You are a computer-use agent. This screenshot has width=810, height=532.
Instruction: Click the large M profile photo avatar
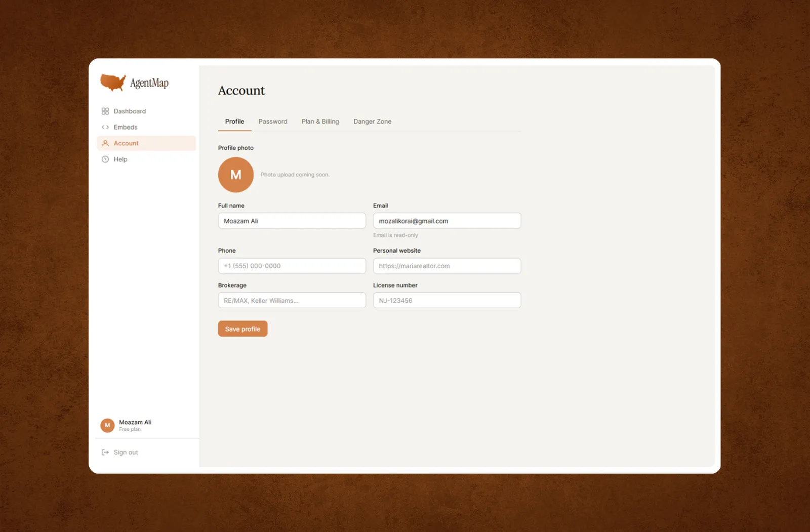[236, 175]
